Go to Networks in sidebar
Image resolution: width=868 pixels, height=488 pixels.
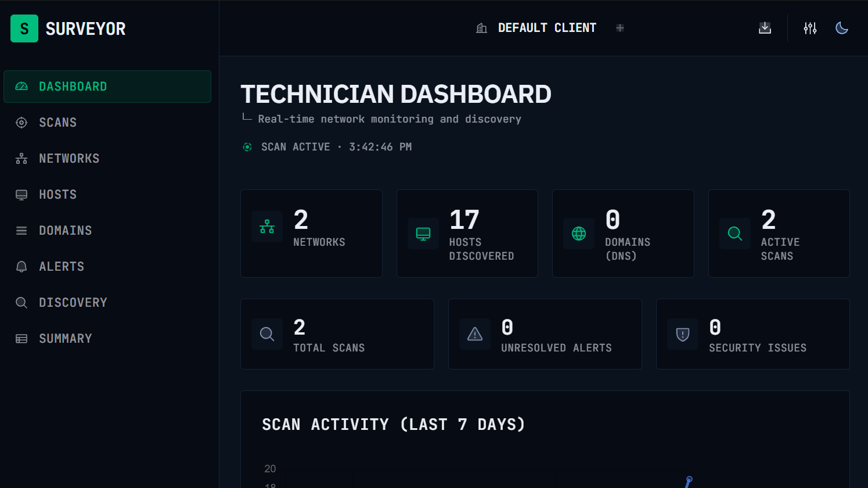[x=69, y=159]
